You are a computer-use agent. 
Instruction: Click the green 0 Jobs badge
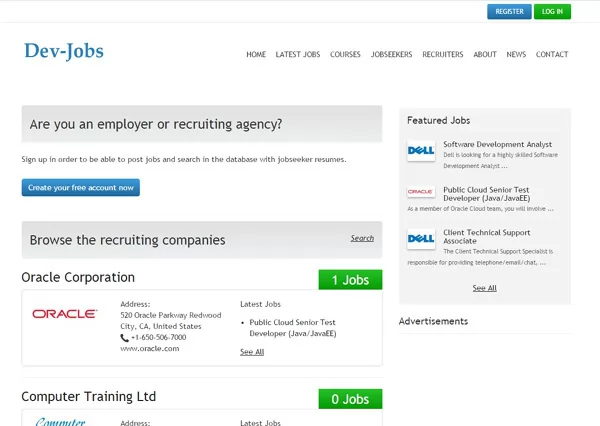click(x=350, y=399)
